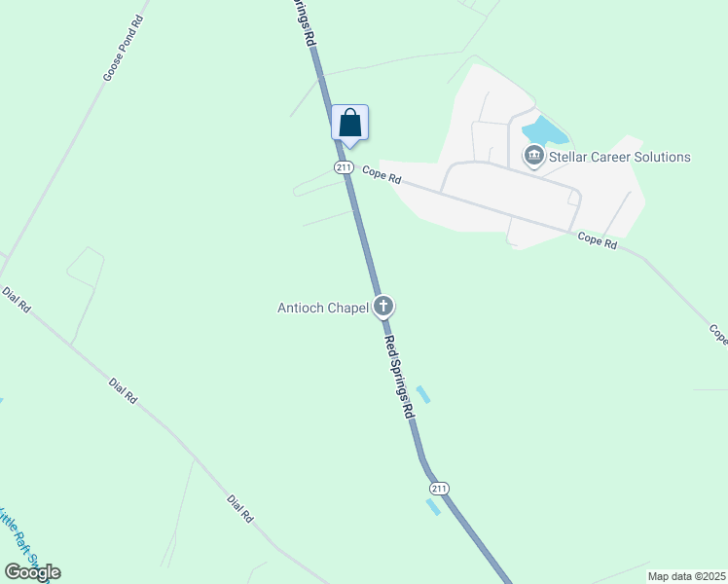Viewport: 728px width, 584px height.
Task: Click the blue pond near Stellar Career Solutions
Action: tap(545, 130)
